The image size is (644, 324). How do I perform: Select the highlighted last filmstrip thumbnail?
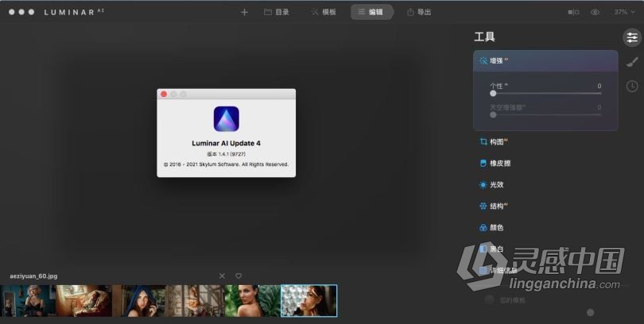coord(308,301)
